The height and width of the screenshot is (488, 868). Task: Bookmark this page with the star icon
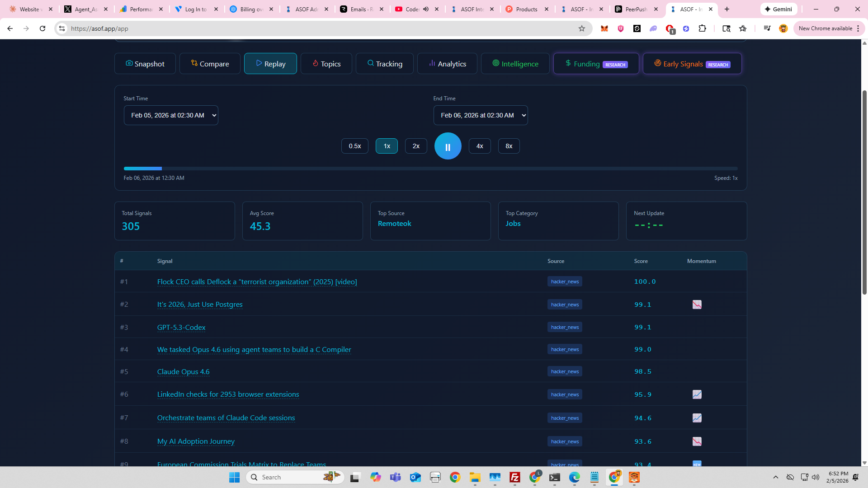click(x=581, y=28)
